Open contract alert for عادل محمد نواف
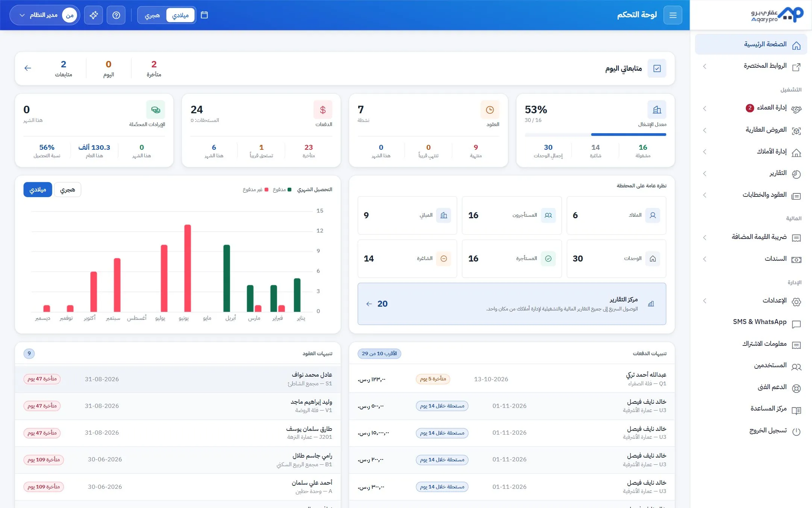Screen dimensions: 812x508 (177, 379)
